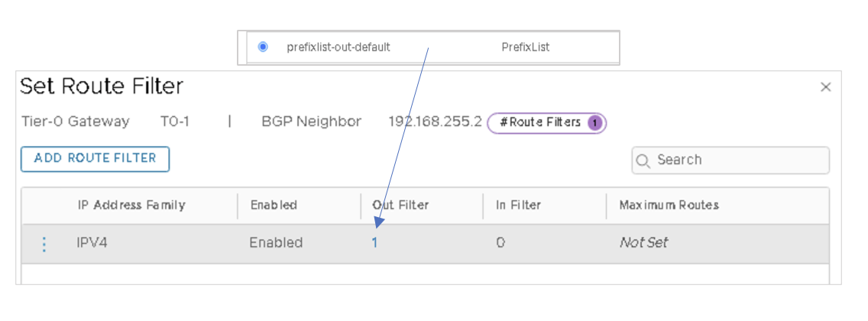Click the search magnifier icon
868x321 pixels.
(x=643, y=160)
